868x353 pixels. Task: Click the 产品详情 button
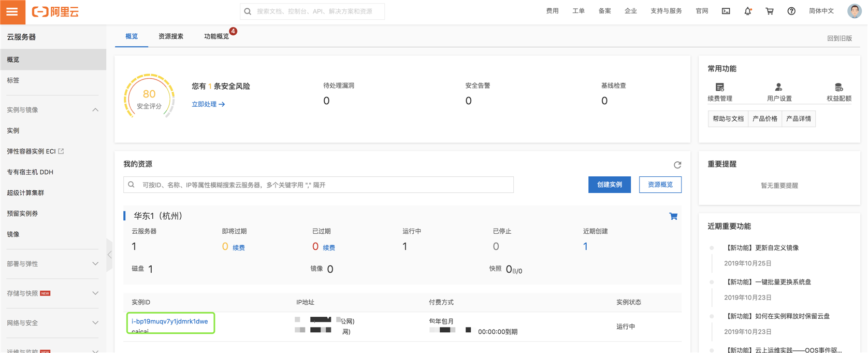(x=799, y=119)
